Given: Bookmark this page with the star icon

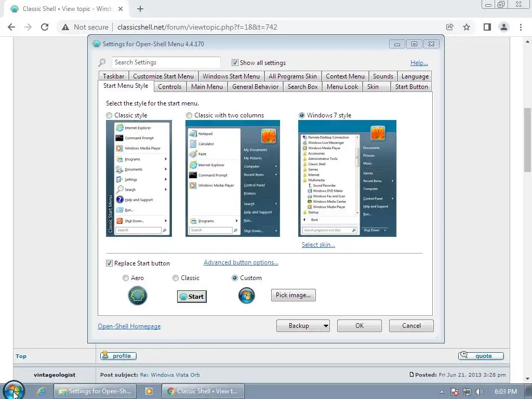Looking at the screenshot, I should [467, 27].
